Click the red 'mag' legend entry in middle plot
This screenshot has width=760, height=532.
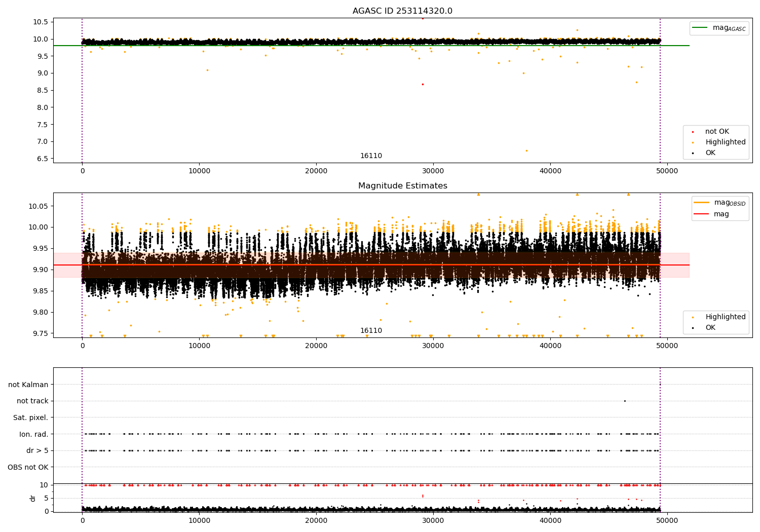[x=701, y=214]
